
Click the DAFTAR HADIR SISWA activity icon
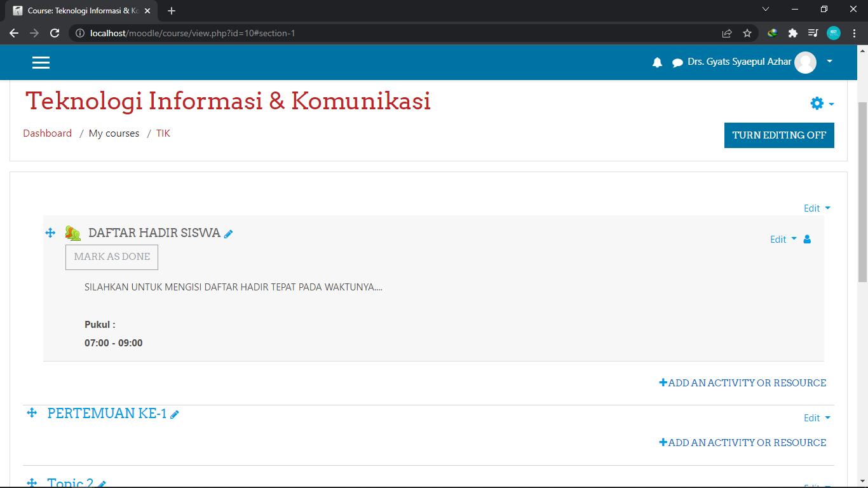click(x=73, y=233)
